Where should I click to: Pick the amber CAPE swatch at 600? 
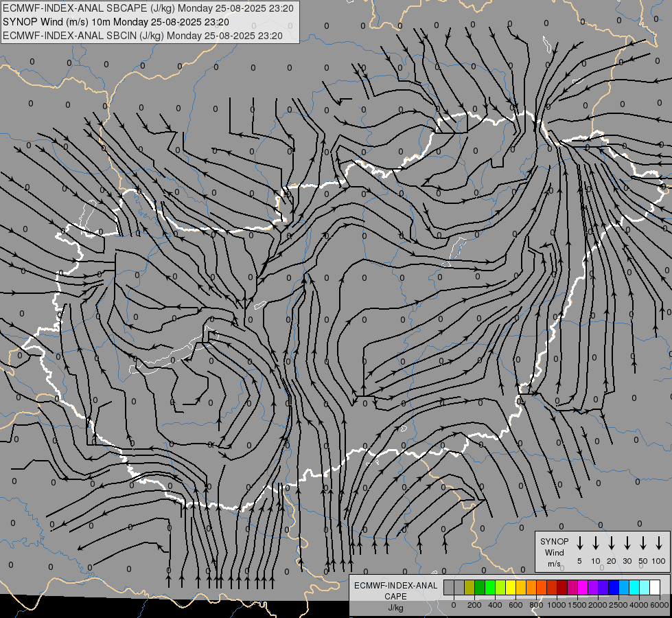point(521,587)
